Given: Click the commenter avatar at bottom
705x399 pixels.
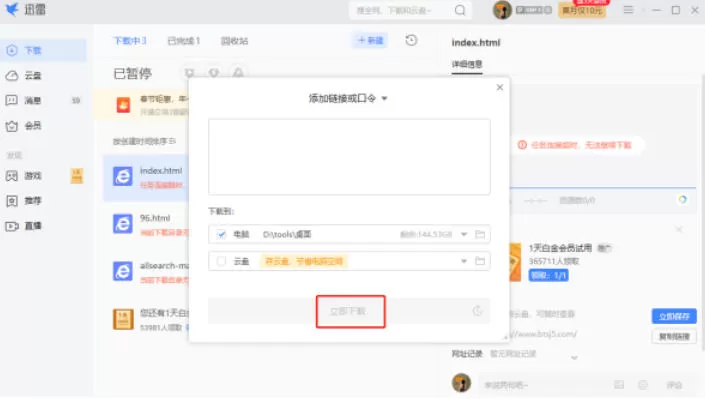Looking at the screenshot, I should click(461, 383).
